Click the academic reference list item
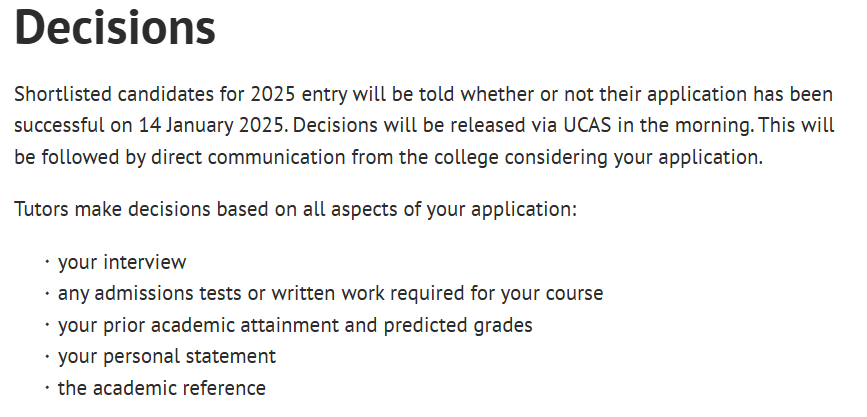 pos(162,387)
